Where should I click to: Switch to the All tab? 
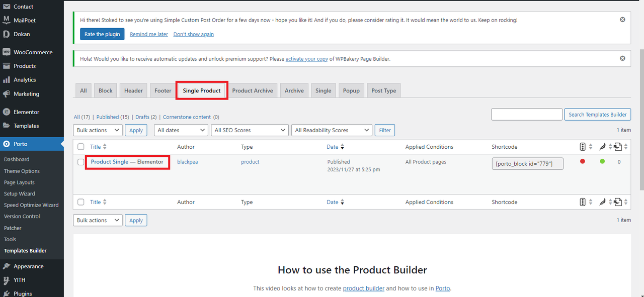(x=84, y=90)
